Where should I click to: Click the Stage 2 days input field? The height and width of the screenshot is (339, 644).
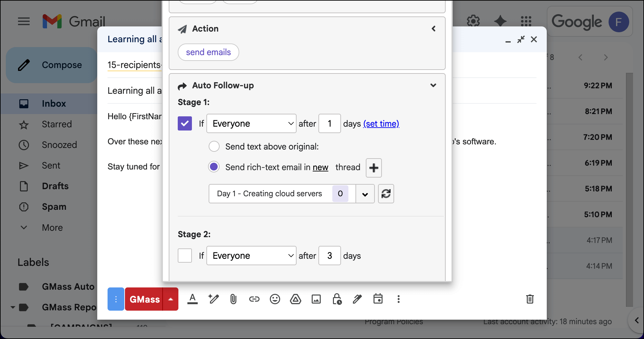pyautogui.click(x=329, y=256)
